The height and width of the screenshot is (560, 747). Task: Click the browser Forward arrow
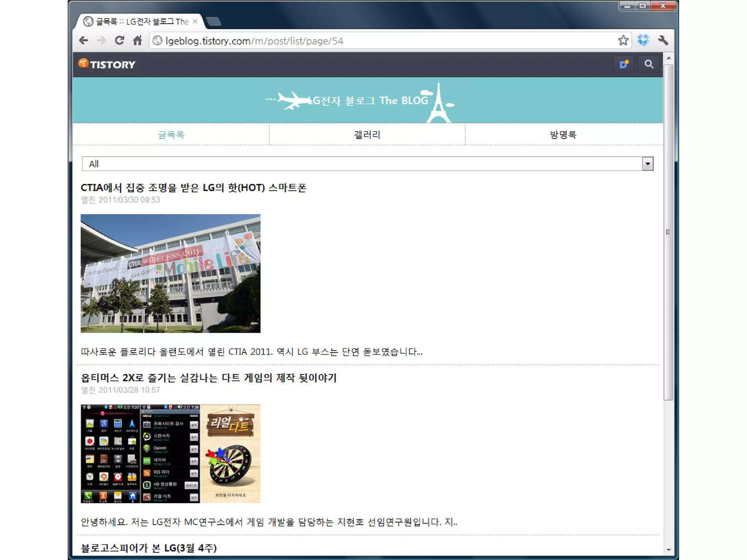coord(101,40)
